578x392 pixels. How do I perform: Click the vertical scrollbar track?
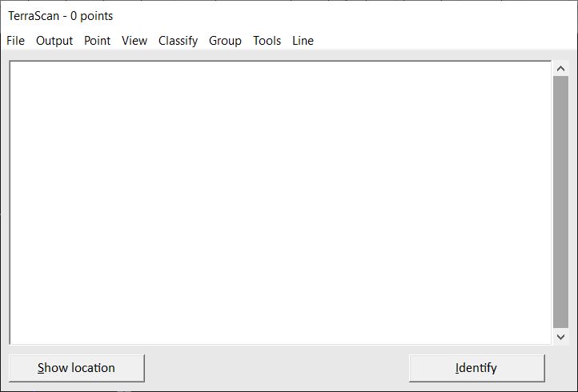click(560, 202)
